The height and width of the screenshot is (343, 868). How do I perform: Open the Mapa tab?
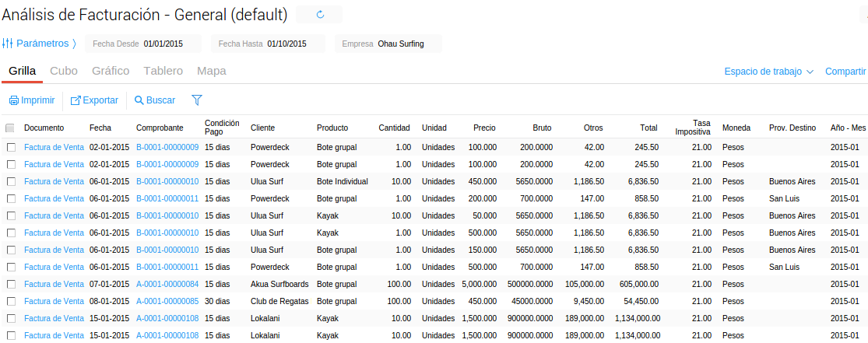coord(212,71)
